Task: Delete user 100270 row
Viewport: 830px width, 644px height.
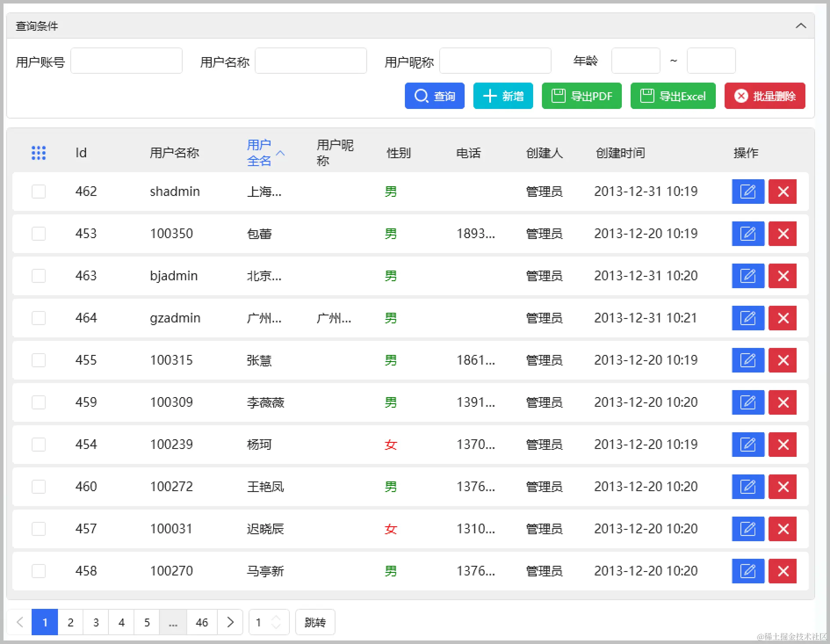Action: pos(783,571)
